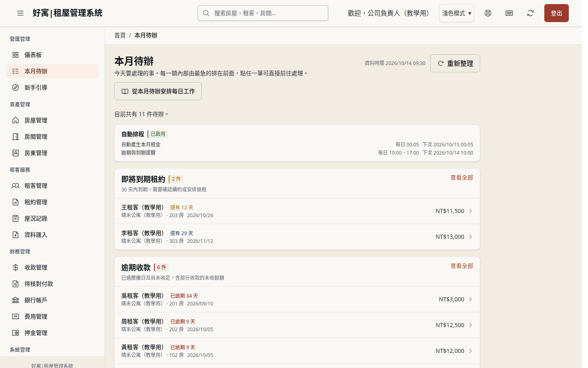
Task: Click the 資料時間 2026/10/14 09:30 timestamp
Action: [395, 63]
